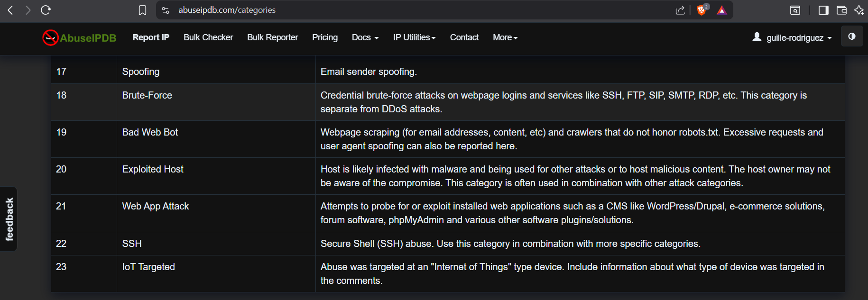Open the Pricing page link
The height and width of the screenshot is (300, 868).
click(324, 37)
